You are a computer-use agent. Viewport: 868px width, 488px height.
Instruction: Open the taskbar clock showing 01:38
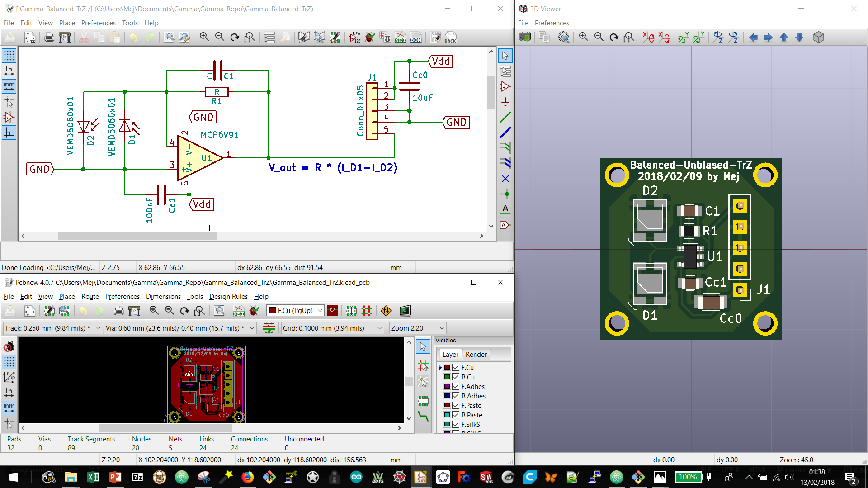pyautogui.click(x=817, y=477)
